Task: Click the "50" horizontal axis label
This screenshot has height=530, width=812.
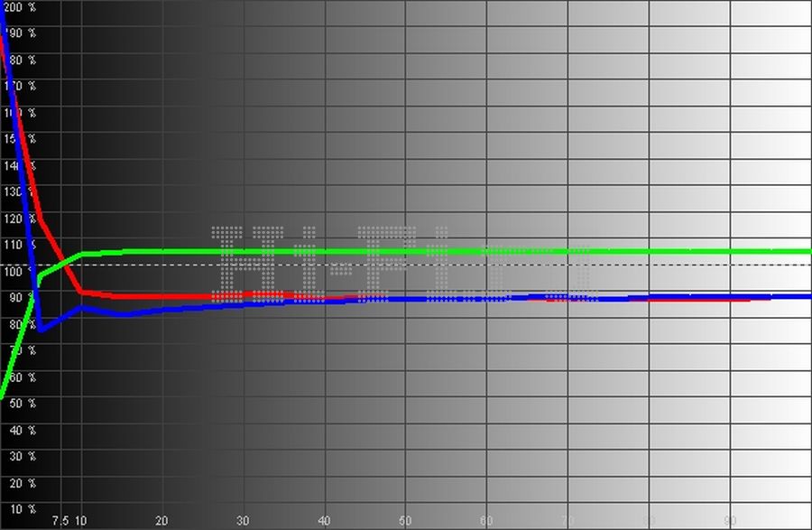Action: 405,521
